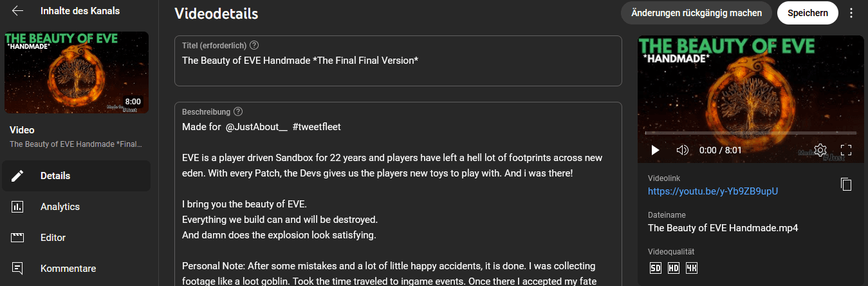Click the title help question icon
The height and width of the screenshot is (286, 868).
pos(254,45)
